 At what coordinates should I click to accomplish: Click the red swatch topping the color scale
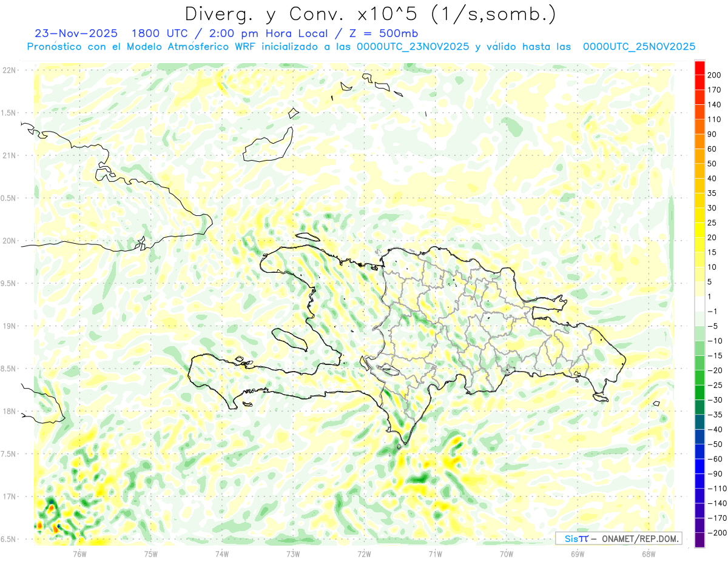click(x=699, y=67)
